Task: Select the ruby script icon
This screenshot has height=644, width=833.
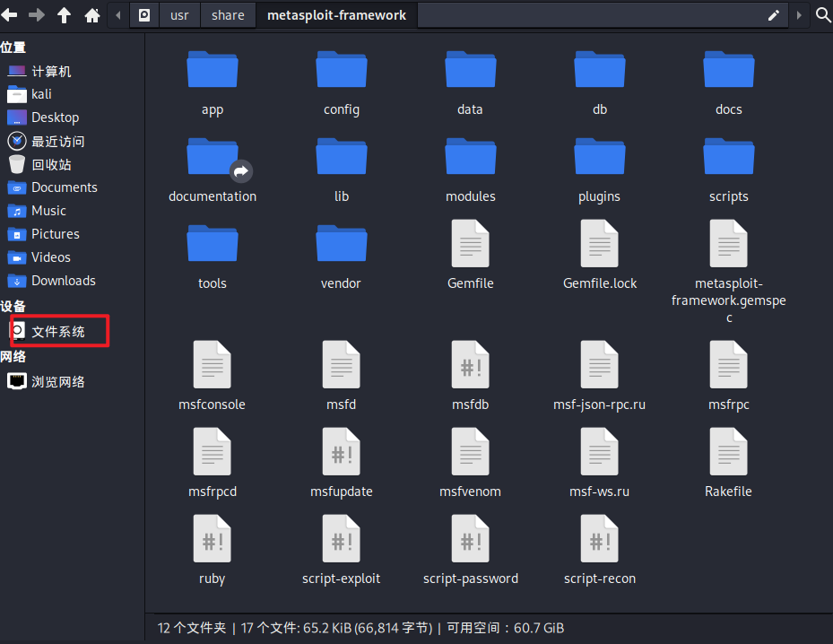Action: pos(213,539)
